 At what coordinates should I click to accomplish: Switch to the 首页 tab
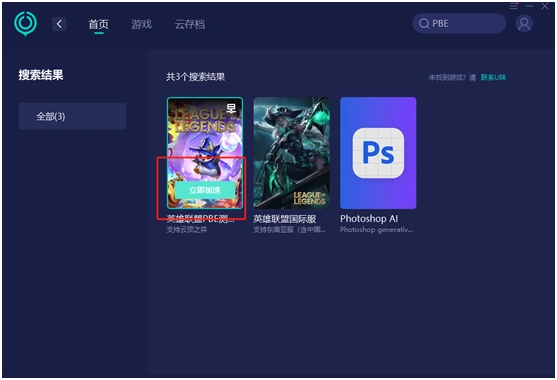click(x=98, y=24)
